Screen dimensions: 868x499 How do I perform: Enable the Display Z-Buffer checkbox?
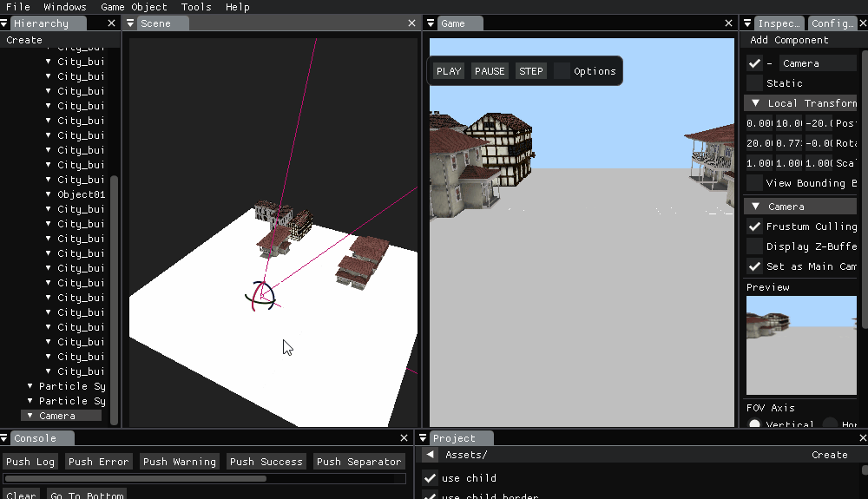point(754,246)
